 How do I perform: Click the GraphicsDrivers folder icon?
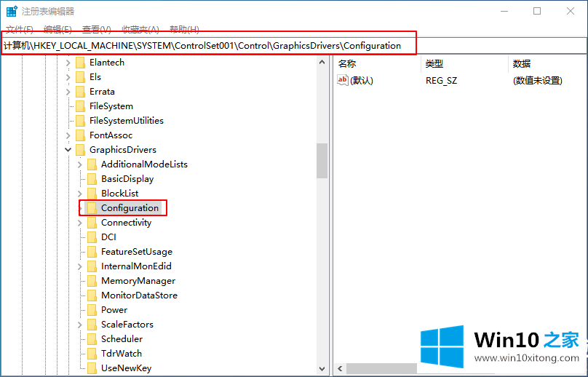tap(80, 150)
